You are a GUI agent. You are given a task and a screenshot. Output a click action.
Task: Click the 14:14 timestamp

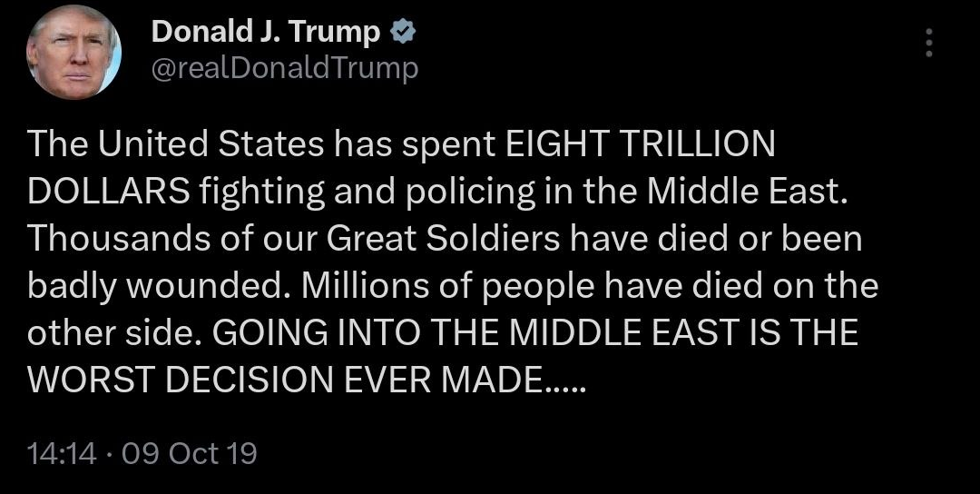[x=63, y=453]
